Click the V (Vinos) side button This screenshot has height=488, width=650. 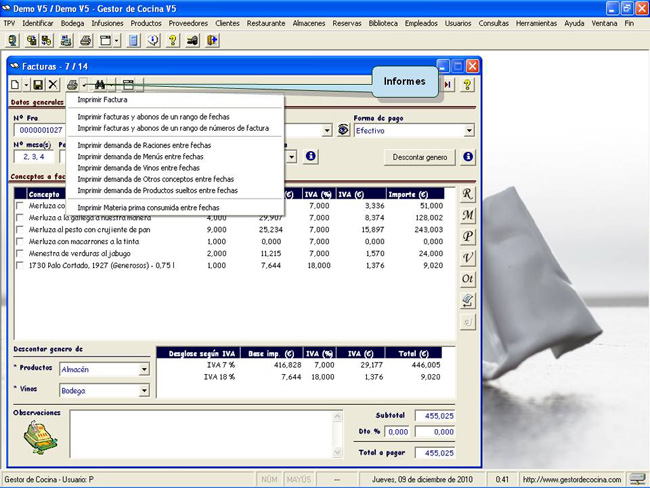click(x=468, y=257)
